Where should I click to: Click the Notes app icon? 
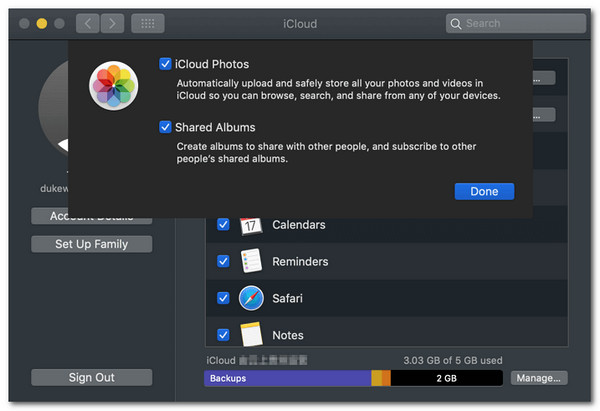pyautogui.click(x=251, y=334)
